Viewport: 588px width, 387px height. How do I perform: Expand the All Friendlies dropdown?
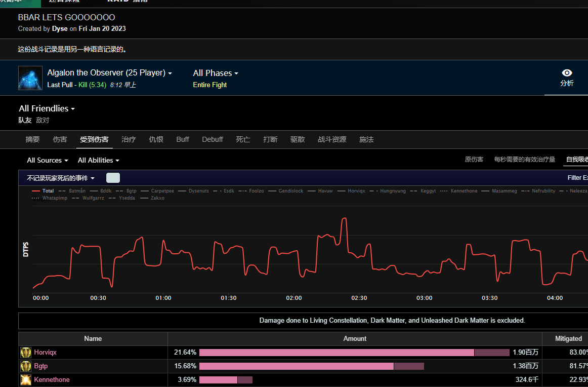click(x=47, y=109)
